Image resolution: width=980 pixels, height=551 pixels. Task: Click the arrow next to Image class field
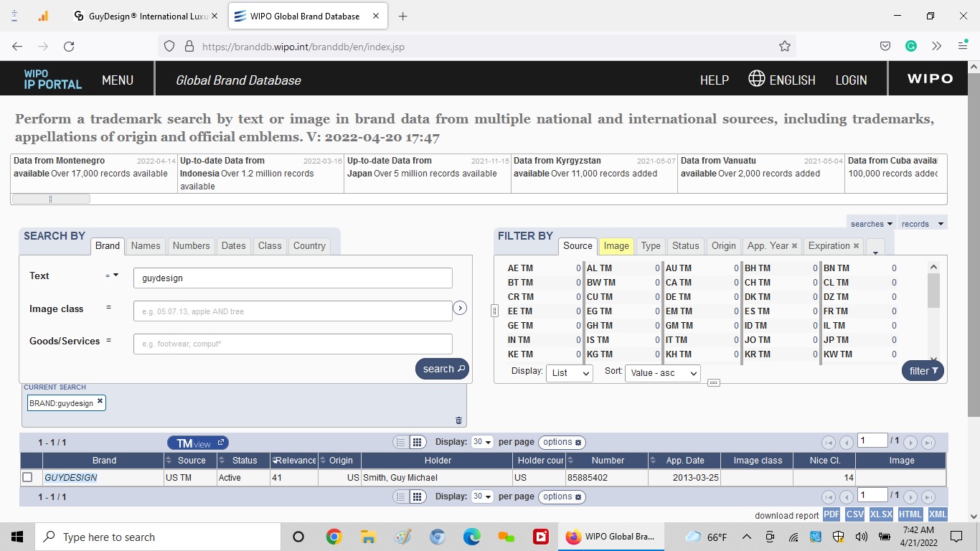pos(461,308)
